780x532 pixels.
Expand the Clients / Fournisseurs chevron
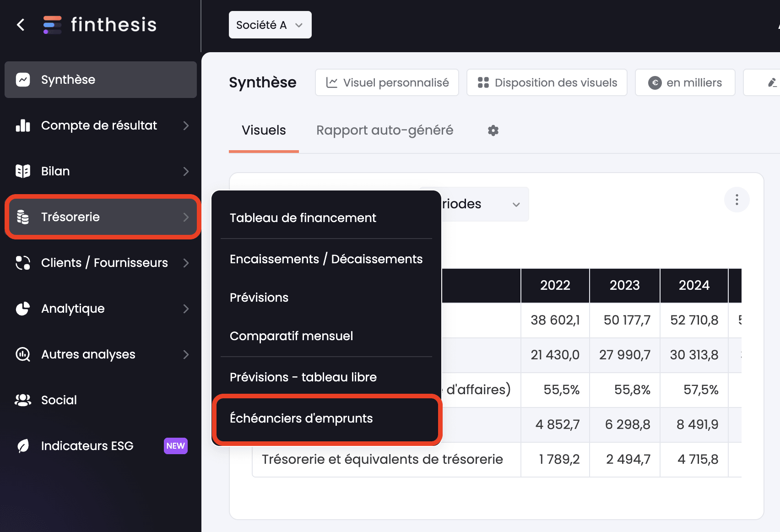click(x=186, y=263)
